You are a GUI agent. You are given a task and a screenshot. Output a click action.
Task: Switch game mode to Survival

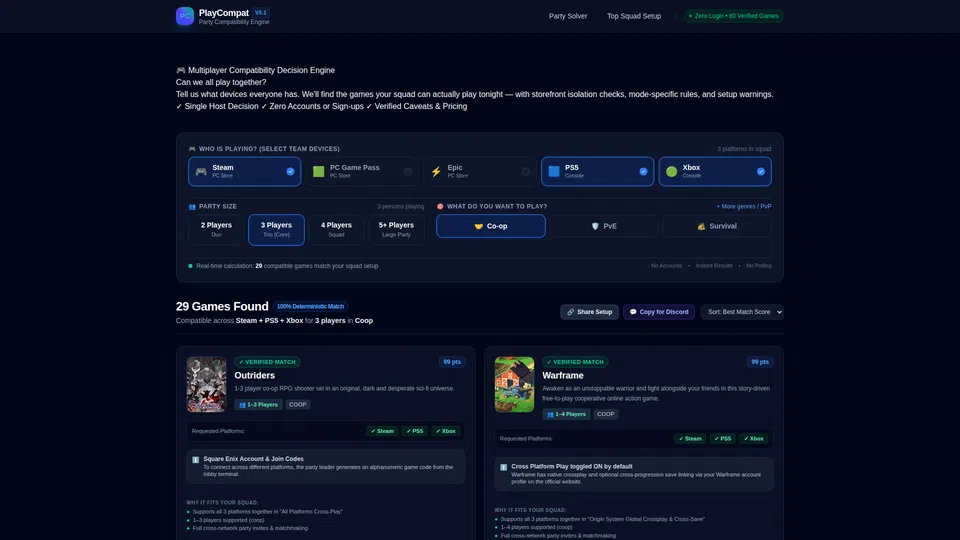717,226
